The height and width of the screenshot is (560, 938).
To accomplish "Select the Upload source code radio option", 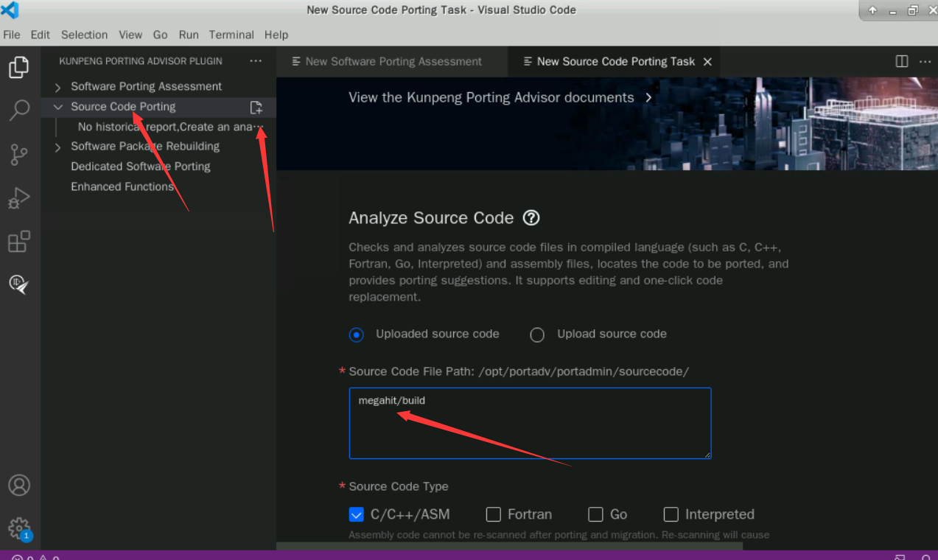I will click(x=537, y=335).
